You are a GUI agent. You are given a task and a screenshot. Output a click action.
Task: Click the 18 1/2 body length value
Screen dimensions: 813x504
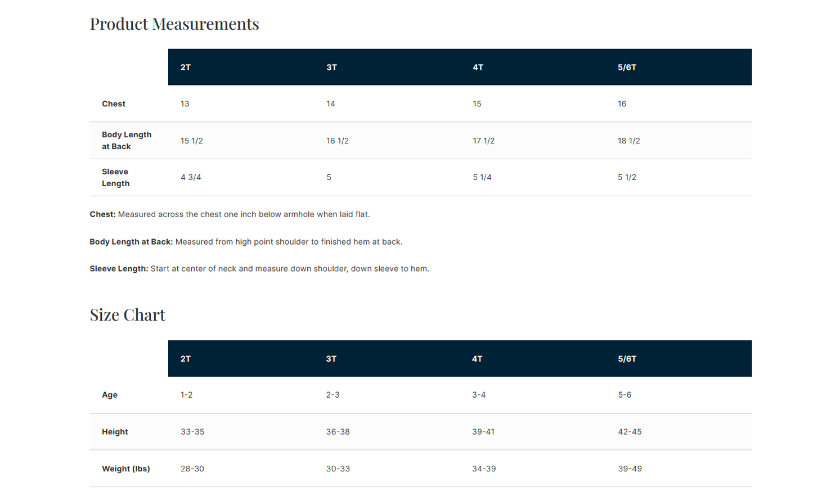pyautogui.click(x=629, y=141)
